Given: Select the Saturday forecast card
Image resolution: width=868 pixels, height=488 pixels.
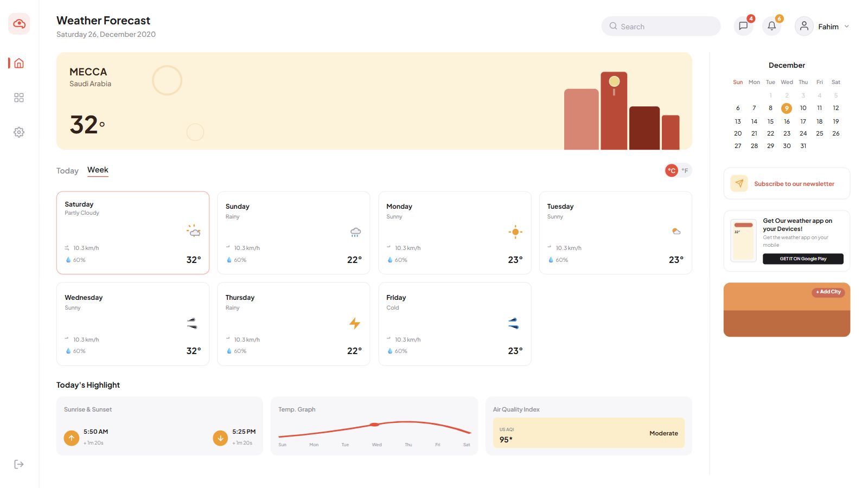Looking at the screenshot, I should [x=133, y=233].
